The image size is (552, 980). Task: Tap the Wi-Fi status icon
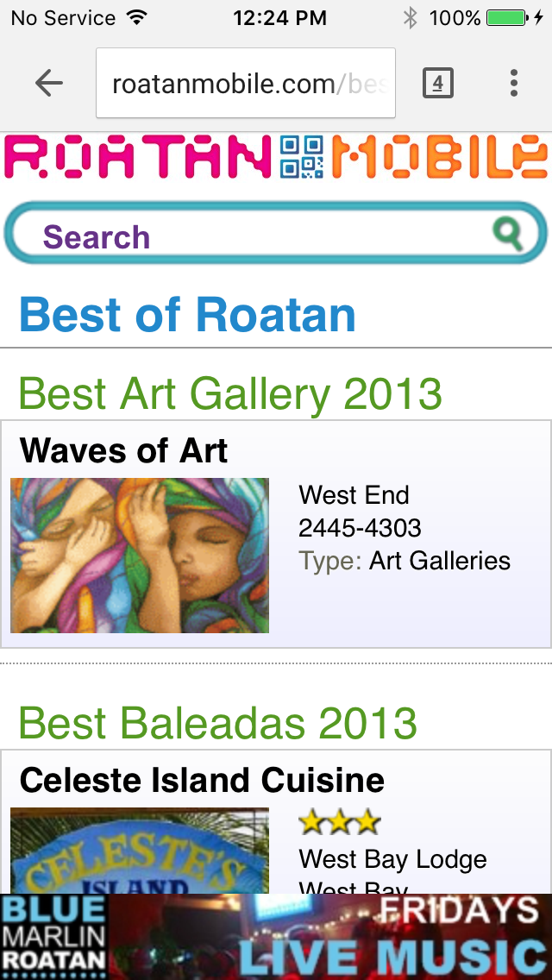click(135, 18)
